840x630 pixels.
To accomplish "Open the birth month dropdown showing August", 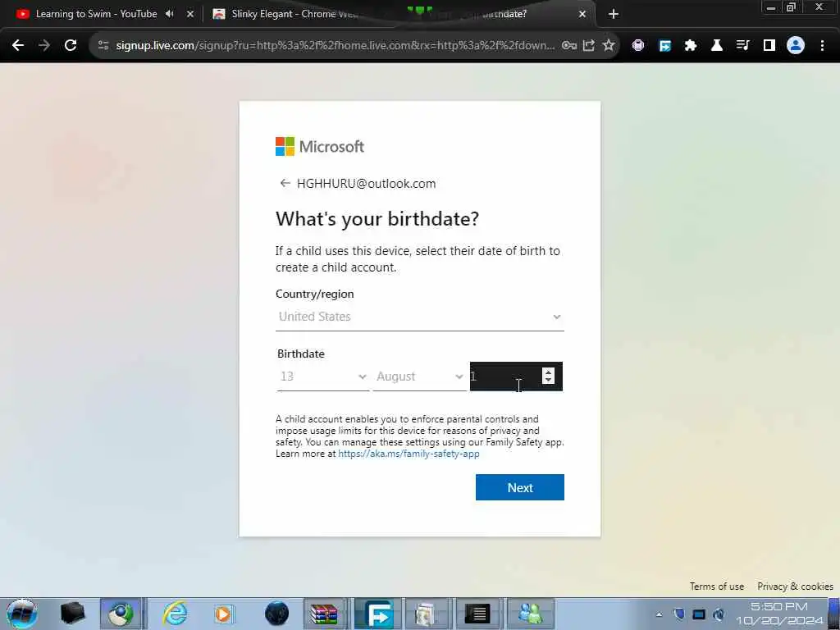I will click(x=419, y=377).
